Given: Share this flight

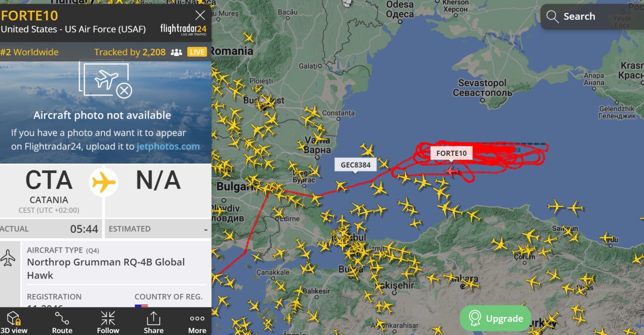Looking at the screenshot, I should click(153, 322).
